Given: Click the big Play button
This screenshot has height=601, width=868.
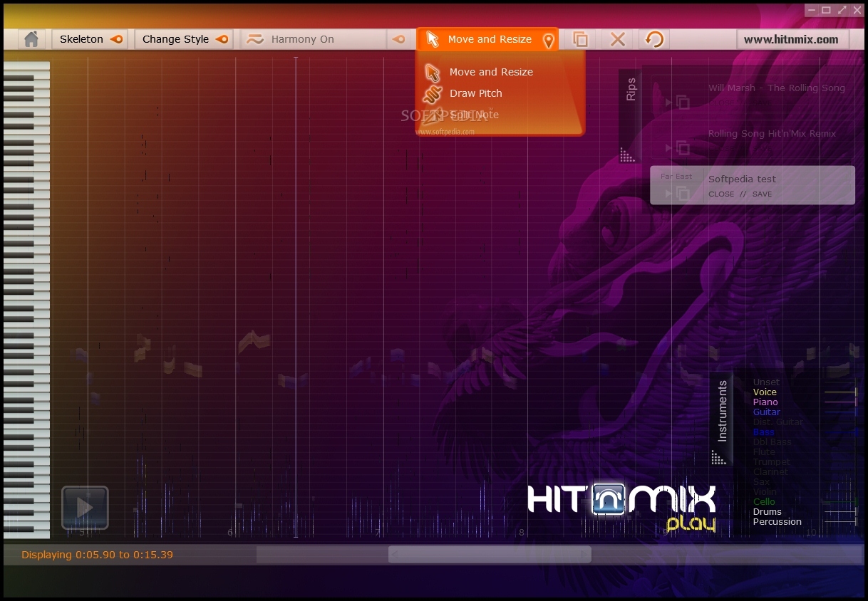Looking at the screenshot, I should (85, 507).
